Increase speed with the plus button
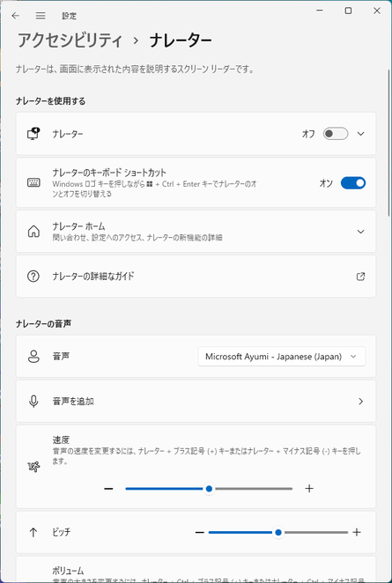This screenshot has width=392, height=583. [309, 489]
